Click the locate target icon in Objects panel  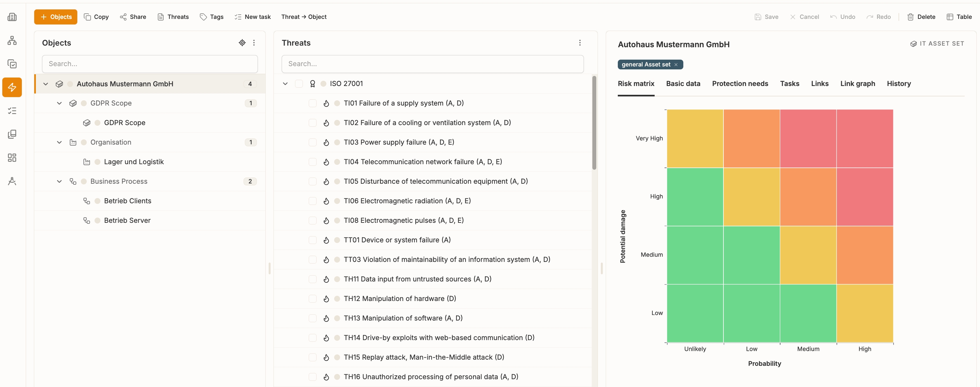pos(242,43)
